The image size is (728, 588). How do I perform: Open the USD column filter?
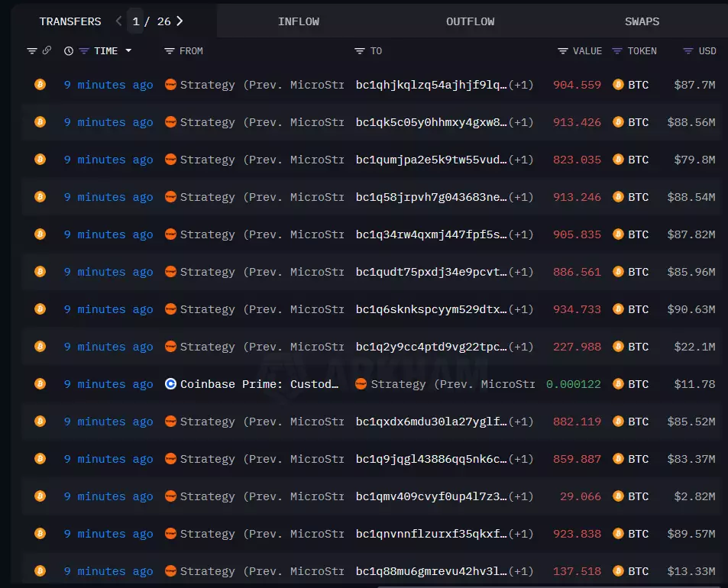point(688,51)
